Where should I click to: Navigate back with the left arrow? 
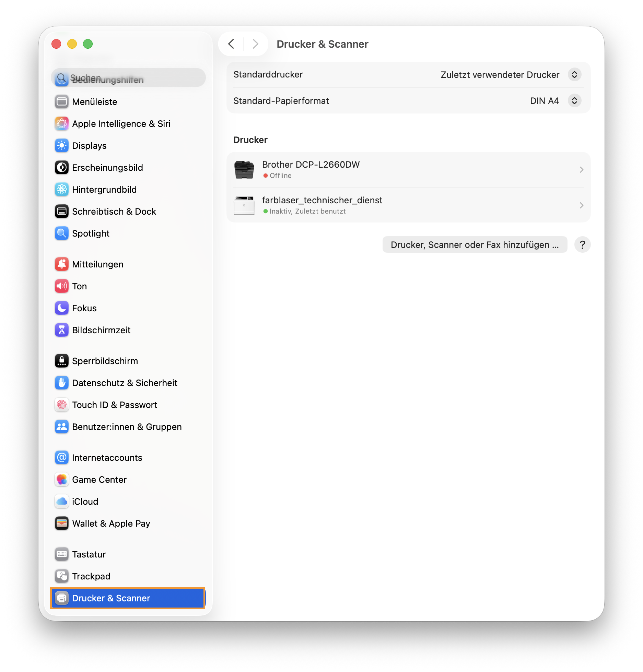(231, 44)
